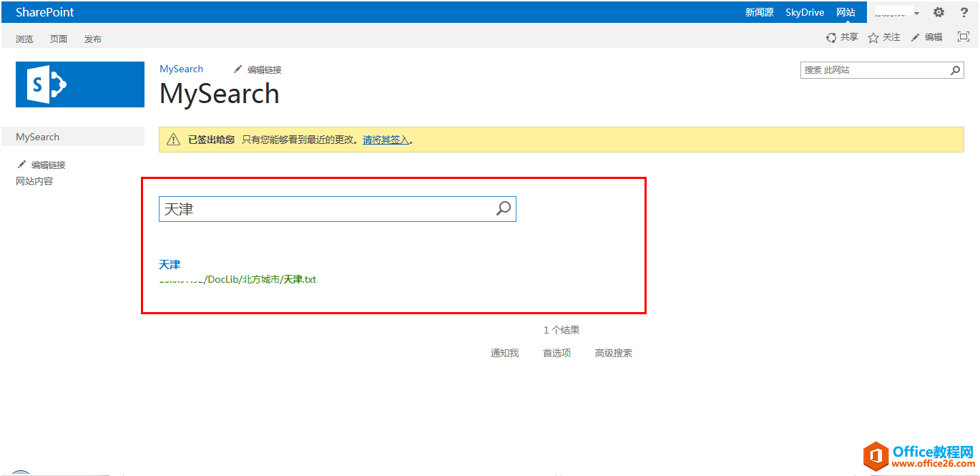Click the magnifier in the main search box
Viewport: 980px width, 476px height.
tap(503, 208)
